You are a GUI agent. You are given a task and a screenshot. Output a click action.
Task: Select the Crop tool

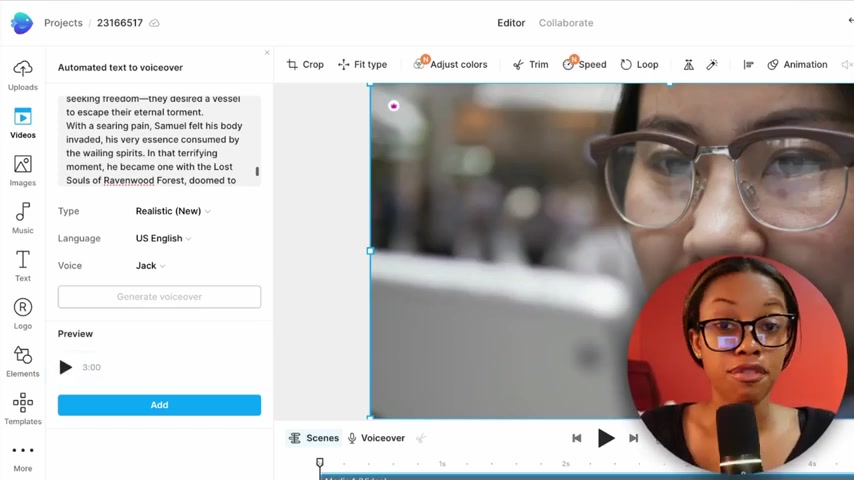(305, 64)
